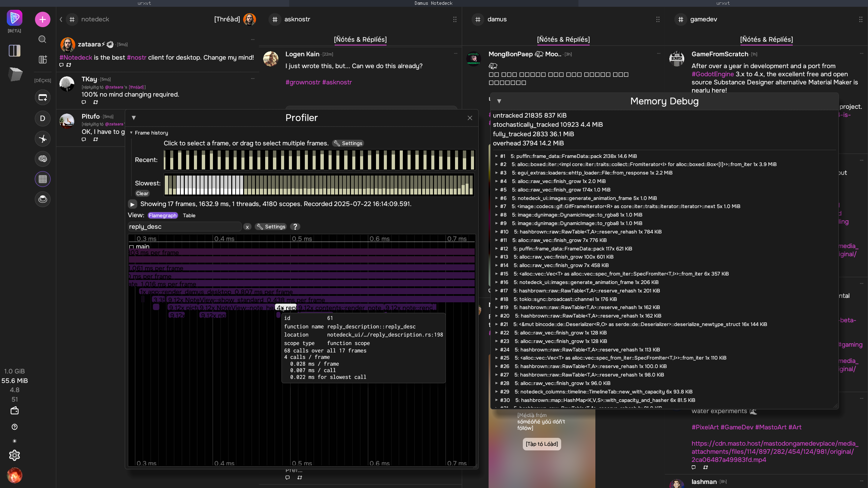Screen dimensions: 868x488
Task: Click the NoteView::show_standard flamegraph scope
Action: pyautogui.click(x=321, y=300)
